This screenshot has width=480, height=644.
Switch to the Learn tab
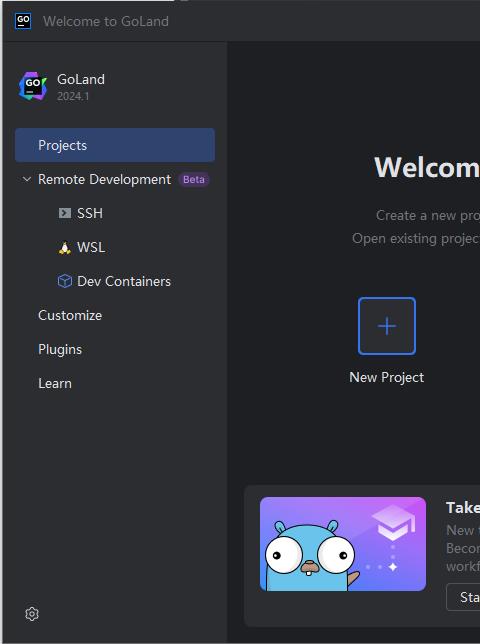(55, 383)
